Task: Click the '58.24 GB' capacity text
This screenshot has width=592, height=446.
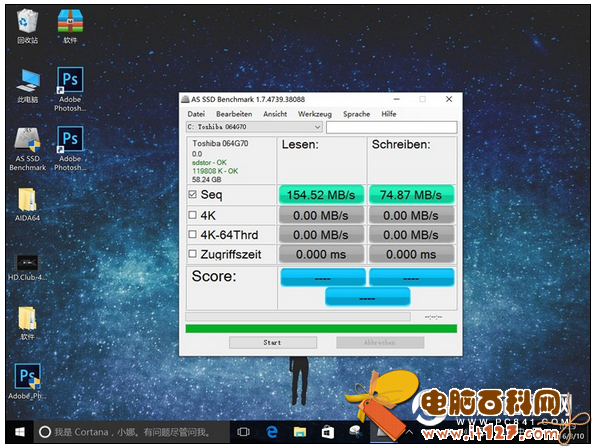Action: pos(207,179)
